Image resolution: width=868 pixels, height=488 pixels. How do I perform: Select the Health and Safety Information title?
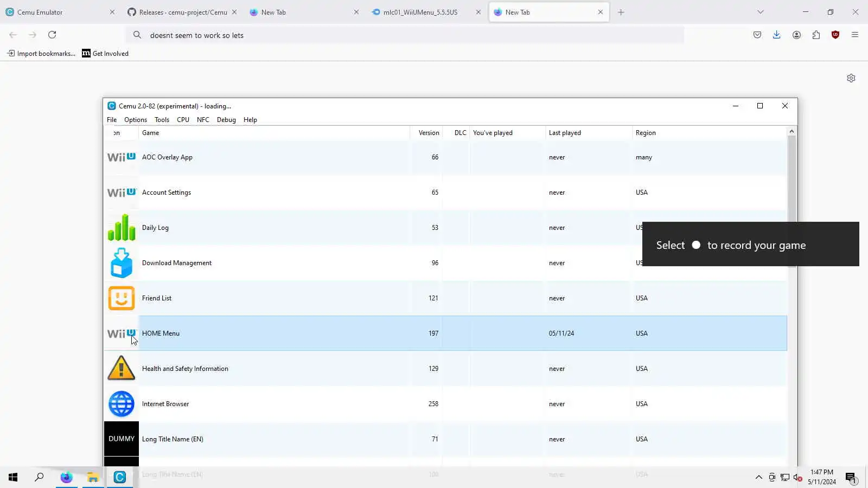(x=185, y=369)
